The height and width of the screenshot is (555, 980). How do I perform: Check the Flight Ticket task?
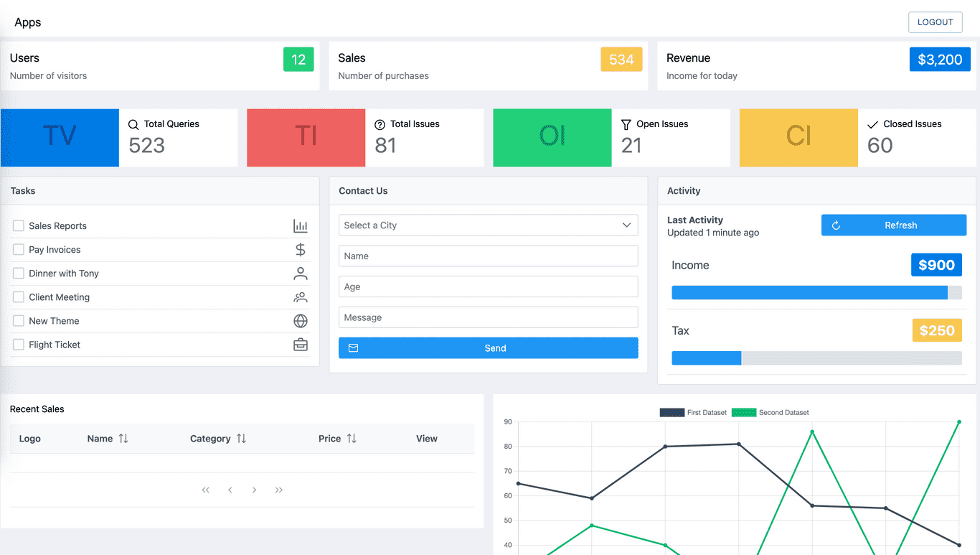point(19,344)
